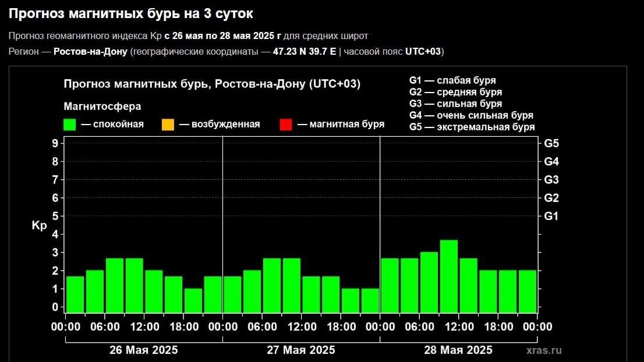
Task: Click the 'G4' label on right axis
Action: pyautogui.click(x=551, y=162)
